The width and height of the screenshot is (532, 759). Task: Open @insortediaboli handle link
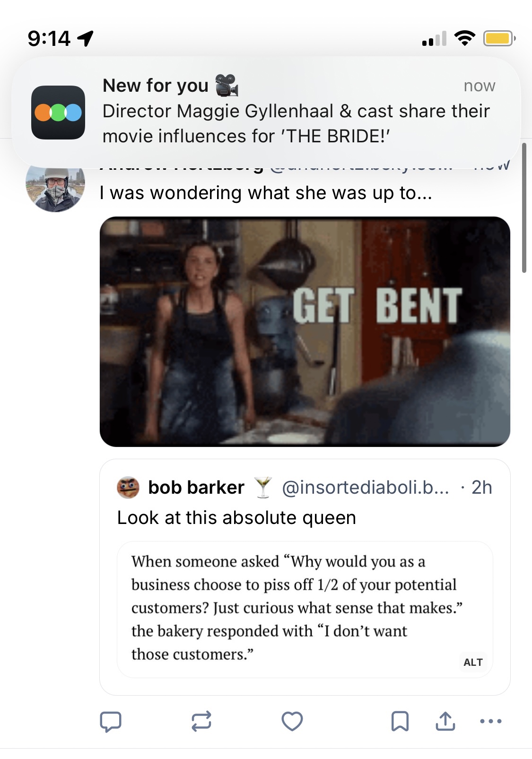coord(365,488)
